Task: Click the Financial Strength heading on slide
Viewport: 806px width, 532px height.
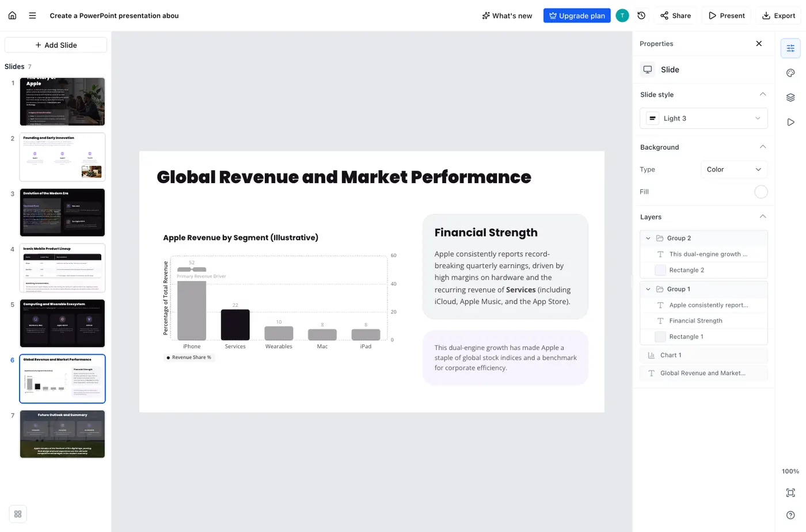Action: coord(486,233)
